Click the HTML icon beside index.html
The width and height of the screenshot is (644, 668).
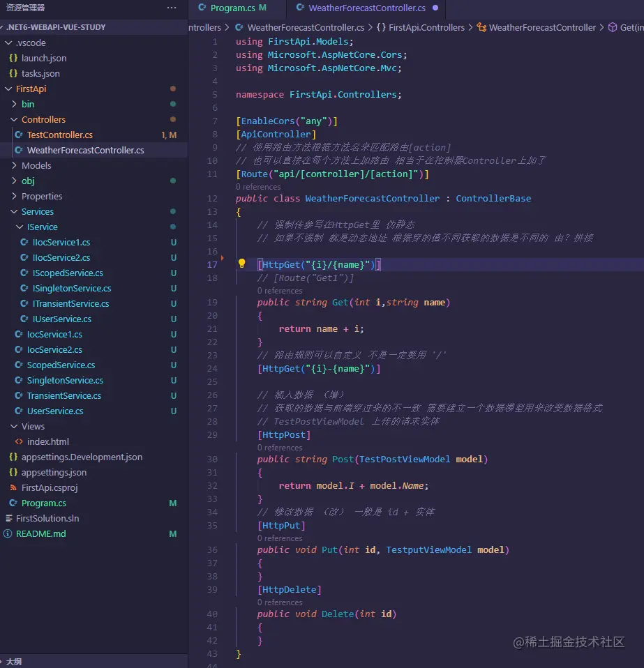[x=19, y=441]
